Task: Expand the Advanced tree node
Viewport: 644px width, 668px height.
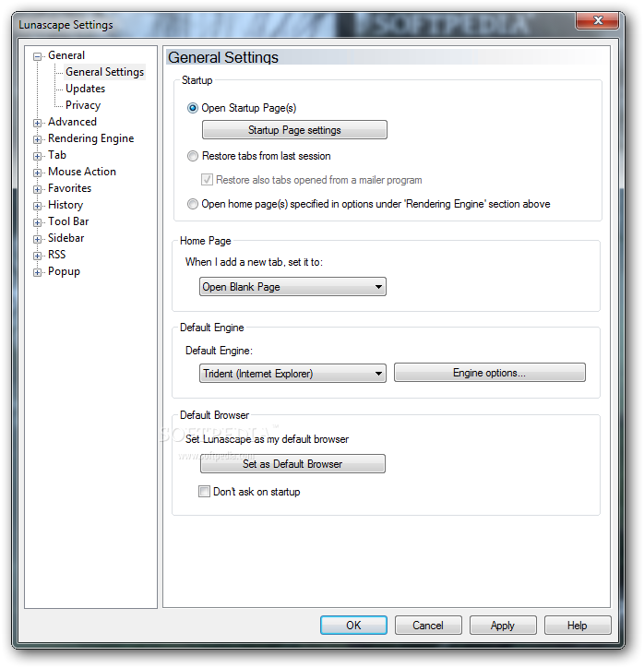Action: [x=38, y=123]
